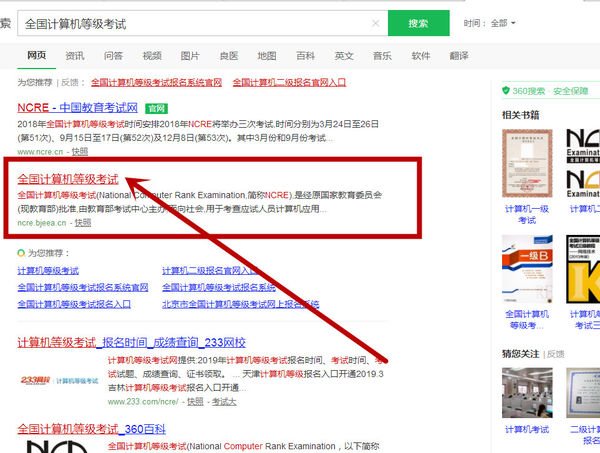Open 全国计算机等级考试_360百科 result
Screen dimensions: 600x453
[91, 429]
